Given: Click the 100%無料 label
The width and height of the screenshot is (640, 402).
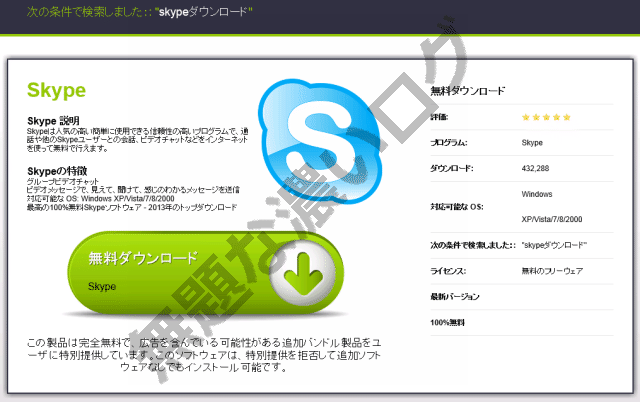Looking at the screenshot, I should [447, 322].
